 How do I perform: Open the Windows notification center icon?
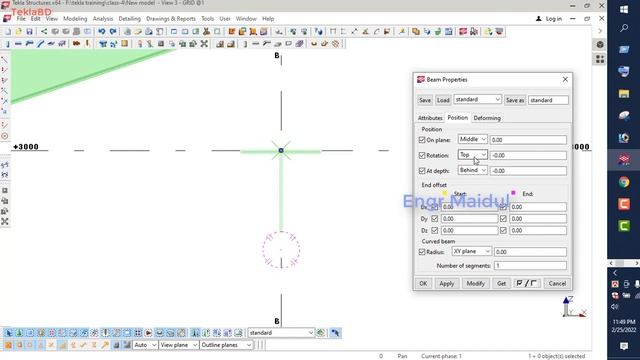click(624, 346)
